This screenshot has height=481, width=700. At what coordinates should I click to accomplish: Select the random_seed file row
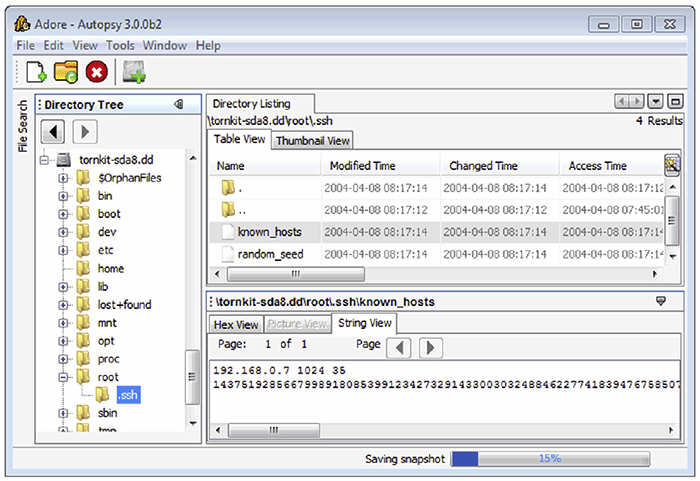tap(270, 254)
